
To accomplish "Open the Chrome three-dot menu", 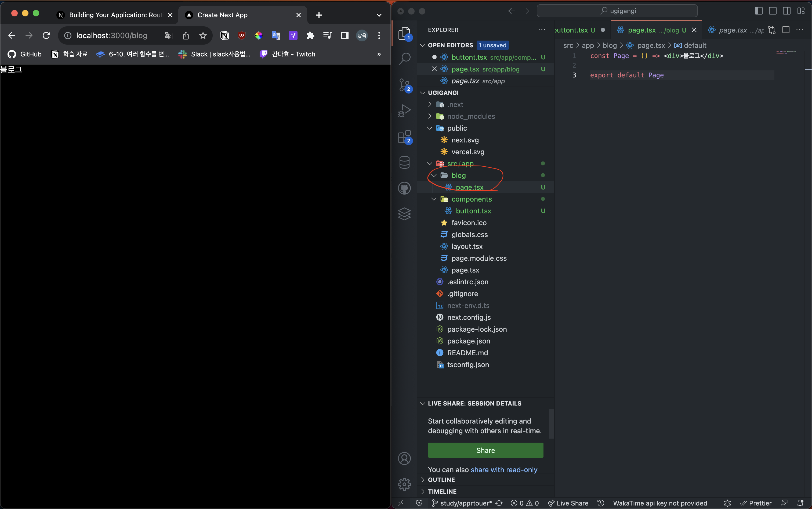I will tap(379, 35).
